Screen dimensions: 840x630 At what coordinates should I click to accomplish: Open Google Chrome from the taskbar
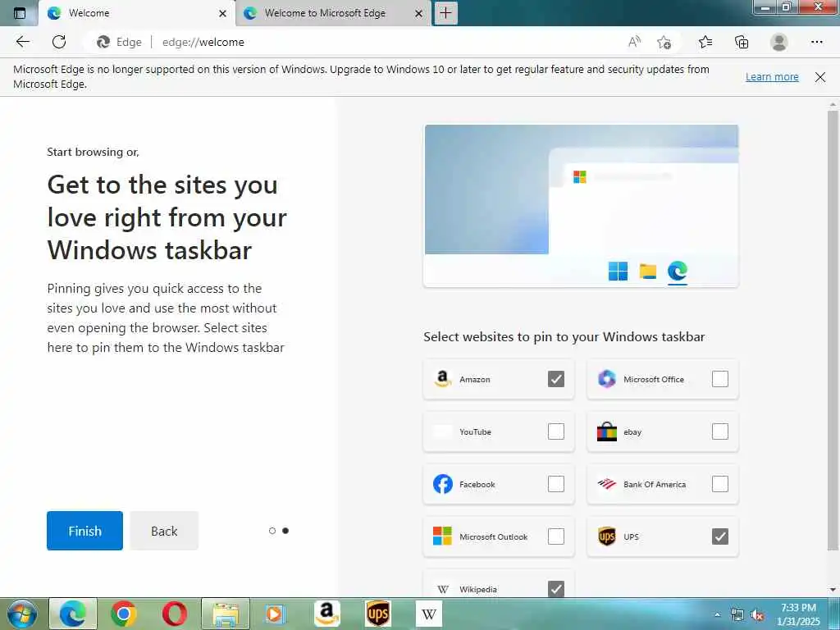pos(123,614)
